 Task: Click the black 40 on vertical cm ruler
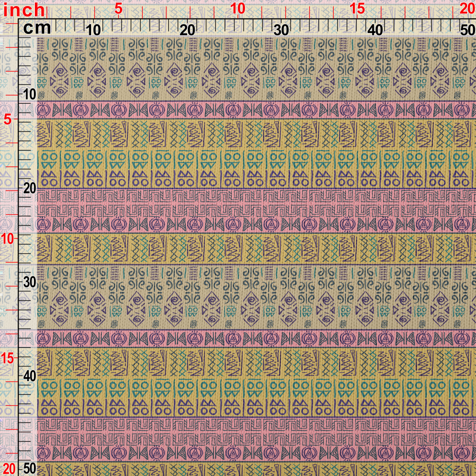tap(29, 376)
